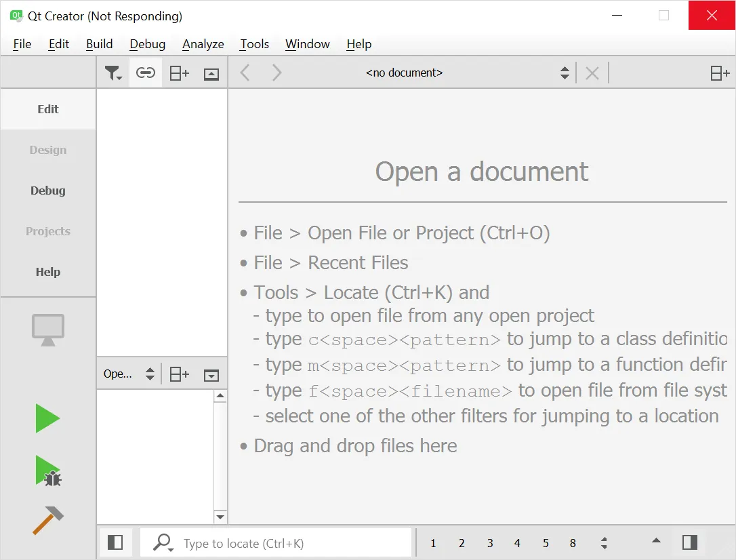This screenshot has width=736, height=560.
Task: Close the Qt Creator window
Action: click(x=712, y=16)
